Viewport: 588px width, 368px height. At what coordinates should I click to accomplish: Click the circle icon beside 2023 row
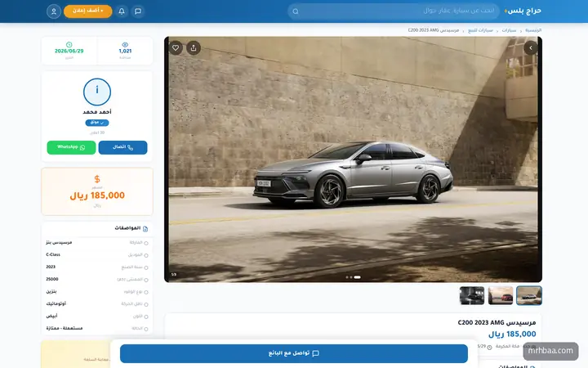coord(146,267)
